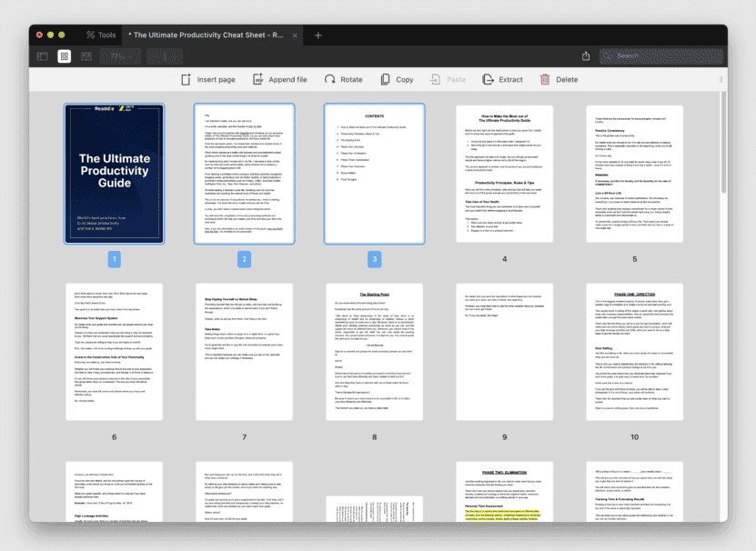Select The Starting Point page 8 thumbnail

375,352
